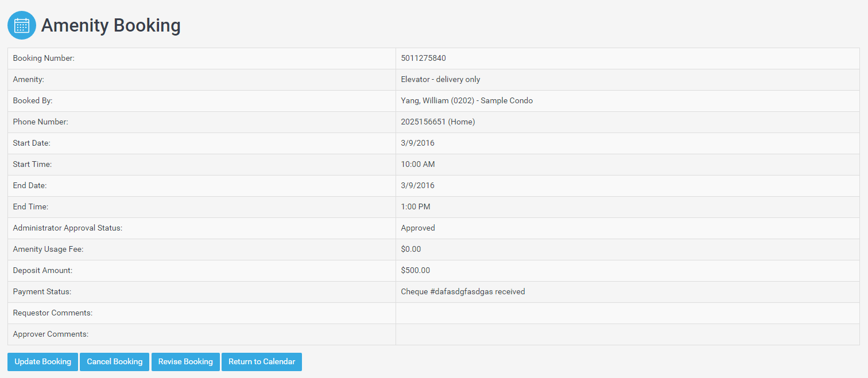
Task: Click the Administrator Approval Status label
Action: [x=67, y=228]
